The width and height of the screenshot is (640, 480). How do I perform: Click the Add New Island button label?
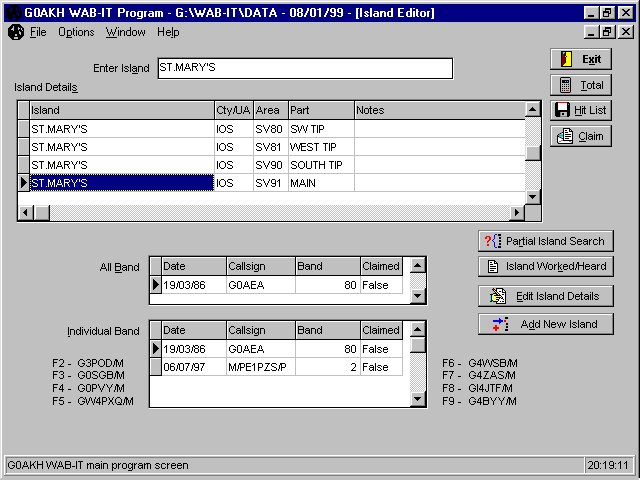pos(559,324)
